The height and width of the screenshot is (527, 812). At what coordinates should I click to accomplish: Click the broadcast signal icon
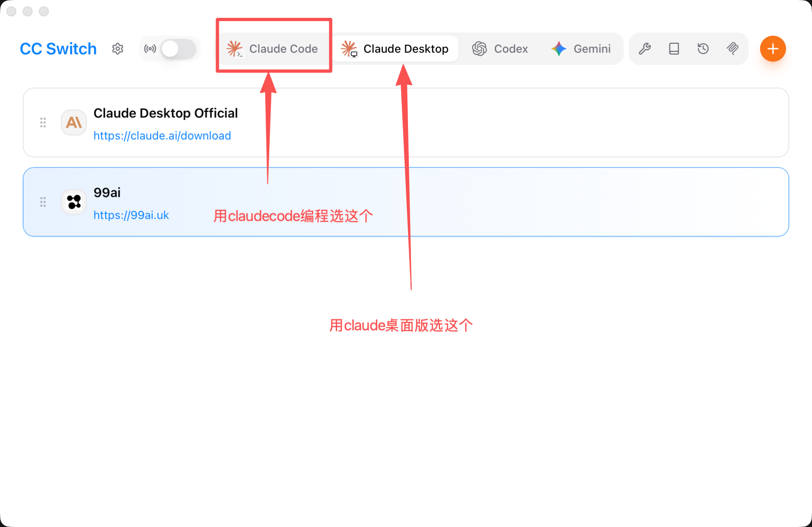[150, 49]
